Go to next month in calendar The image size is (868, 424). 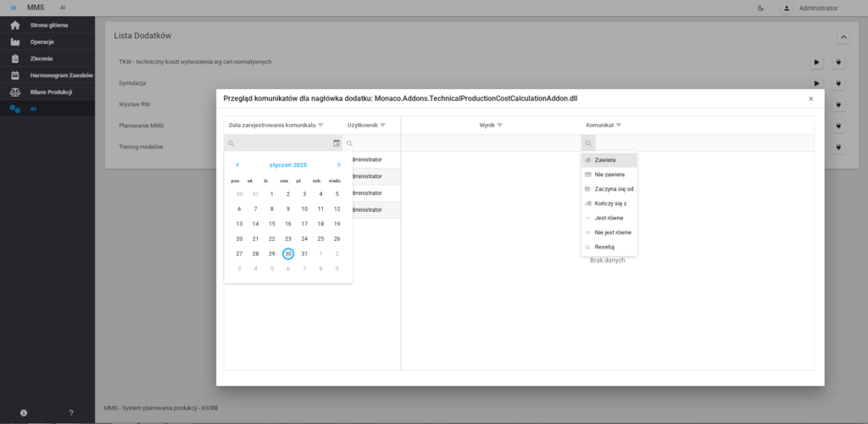click(x=339, y=165)
